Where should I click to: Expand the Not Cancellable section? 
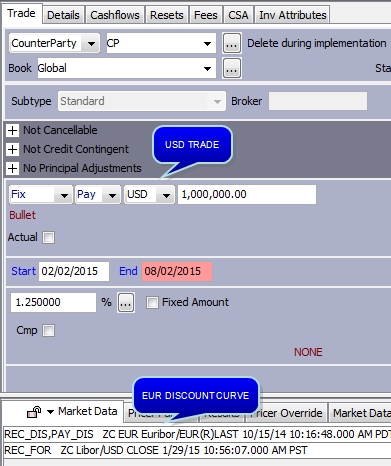(x=12, y=130)
